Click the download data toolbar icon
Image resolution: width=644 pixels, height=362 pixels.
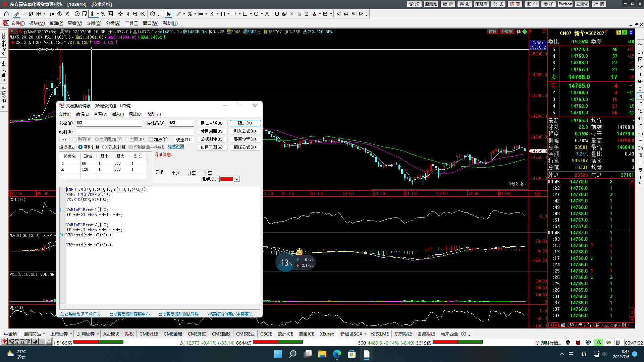pyautogui.click(x=24, y=14)
